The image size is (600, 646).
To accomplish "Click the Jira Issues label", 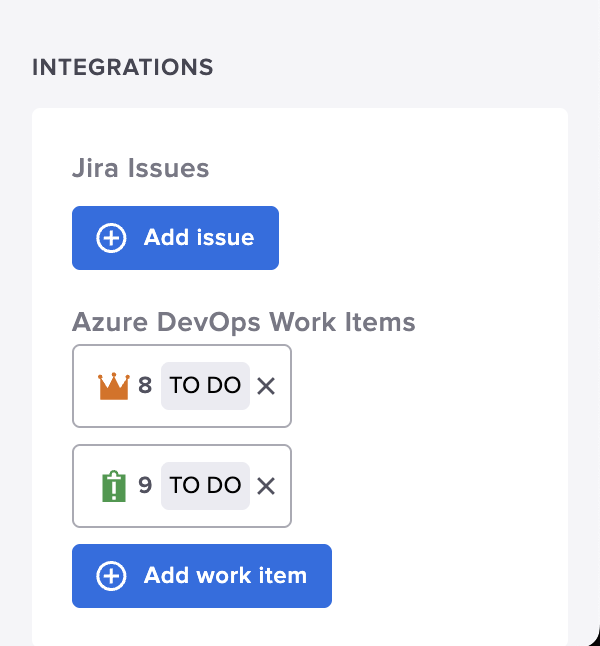I will (x=140, y=168).
